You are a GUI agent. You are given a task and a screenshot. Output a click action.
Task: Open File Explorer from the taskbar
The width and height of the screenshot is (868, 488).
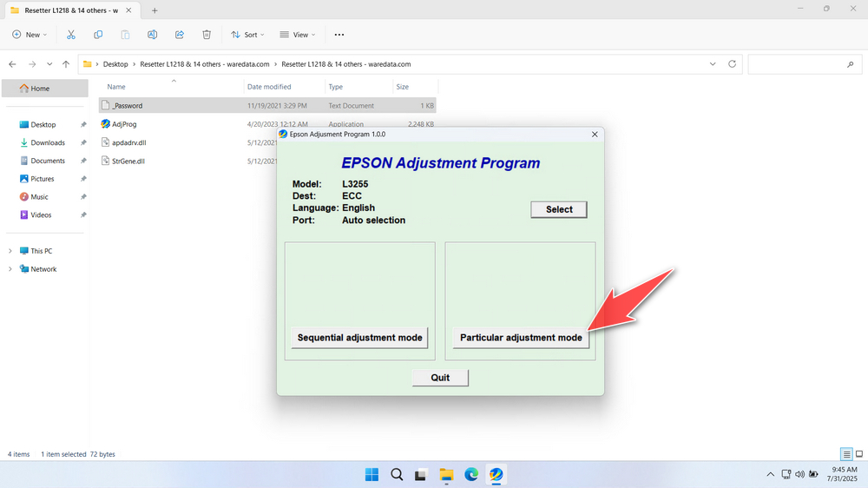[446, 475]
